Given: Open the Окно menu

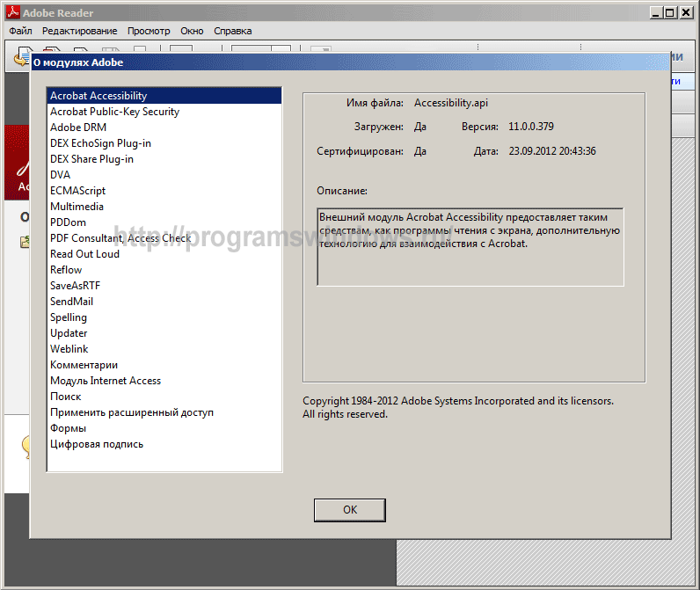Looking at the screenshot, I should point(192,31).
